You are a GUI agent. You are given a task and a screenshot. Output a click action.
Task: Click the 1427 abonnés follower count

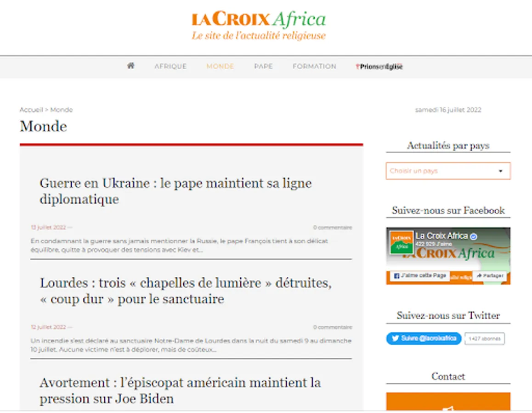pyautogui.click(x=485, y=339)
